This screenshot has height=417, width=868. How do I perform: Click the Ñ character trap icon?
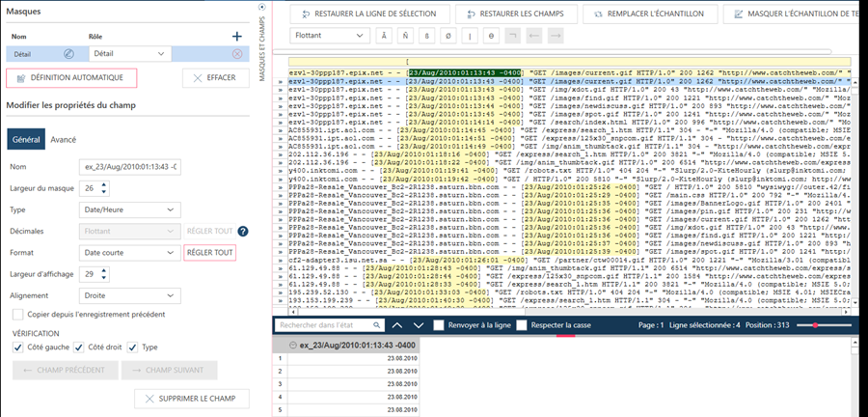[x=406, y=37]
